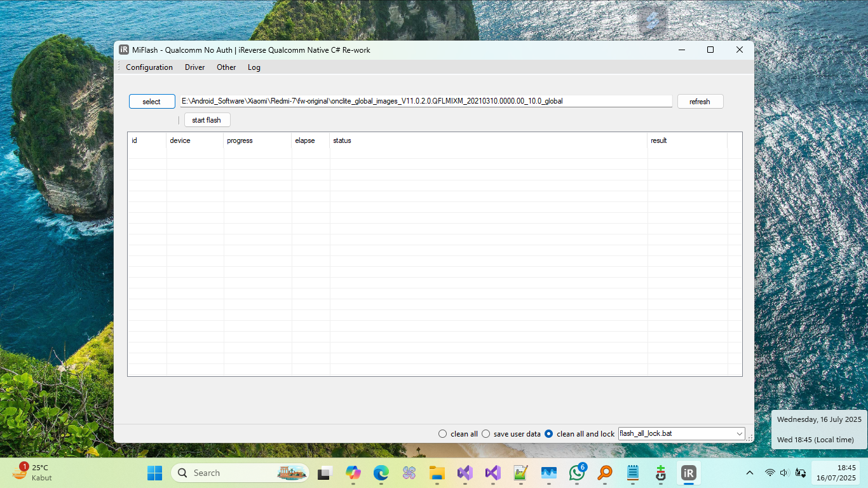This screenshot has width=868, height=488.
Task: Open the blue notepad taskbar icon
Action: pos(632,473)
